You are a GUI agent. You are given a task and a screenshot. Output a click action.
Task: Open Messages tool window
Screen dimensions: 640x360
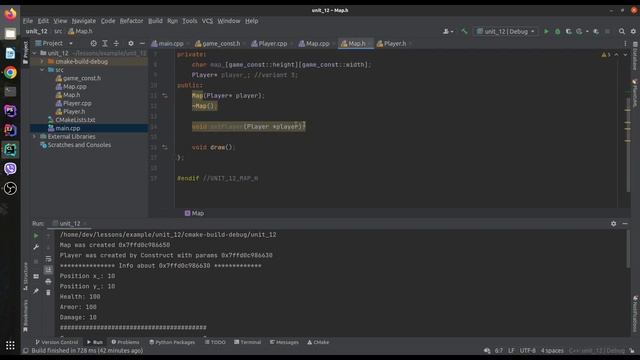284,342
